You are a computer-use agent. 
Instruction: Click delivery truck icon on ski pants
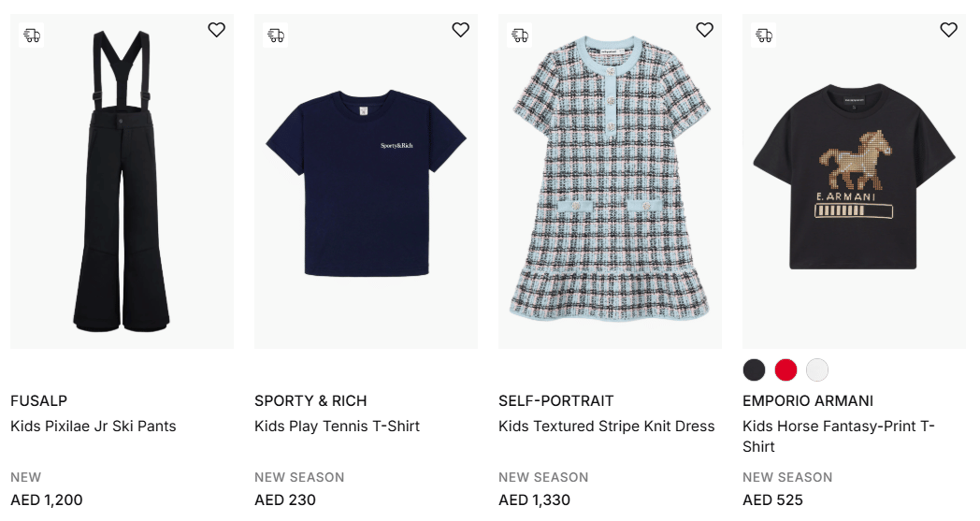32,36
